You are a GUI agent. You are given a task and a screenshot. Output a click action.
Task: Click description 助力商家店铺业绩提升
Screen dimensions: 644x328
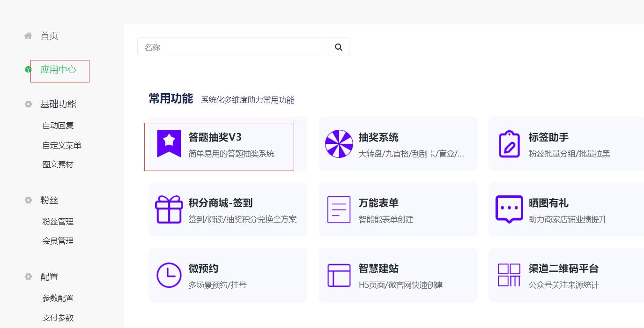pos(568,219)
